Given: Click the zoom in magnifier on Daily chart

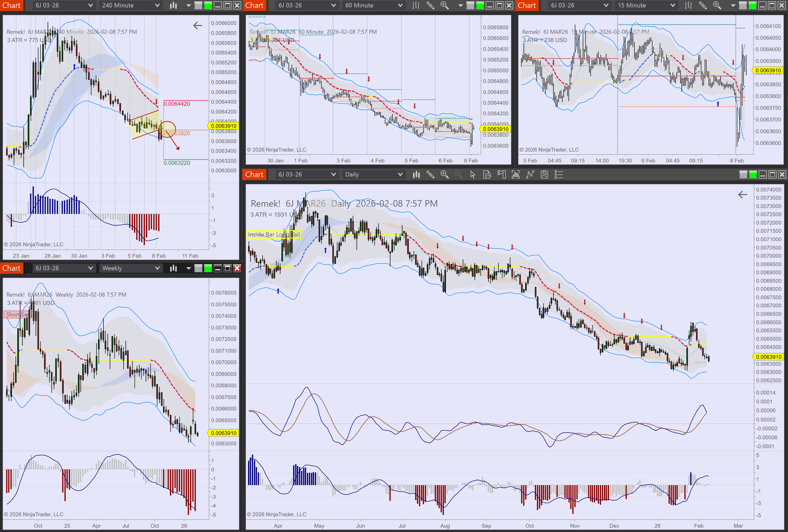Looking at the screenshot, I should click(x=444, y=175).
